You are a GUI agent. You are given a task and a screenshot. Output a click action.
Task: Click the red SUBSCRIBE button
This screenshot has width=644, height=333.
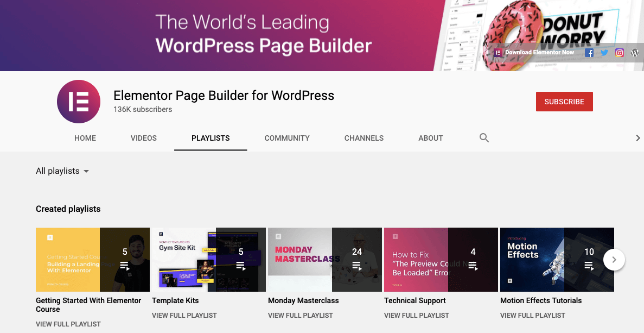[x=564, y=102]
